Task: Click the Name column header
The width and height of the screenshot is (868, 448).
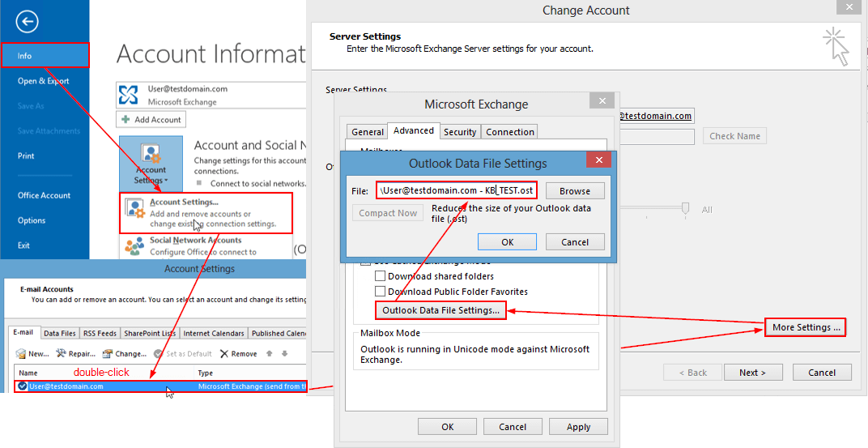Action: [104, 373]
